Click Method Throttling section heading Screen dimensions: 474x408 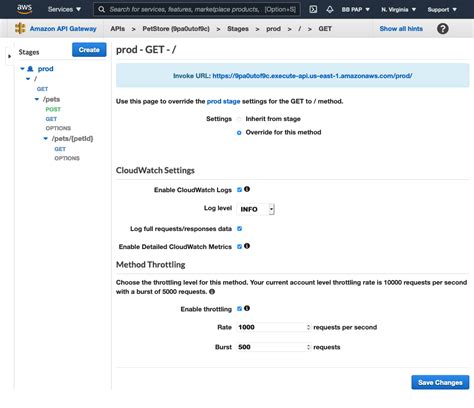click(151, 265)
